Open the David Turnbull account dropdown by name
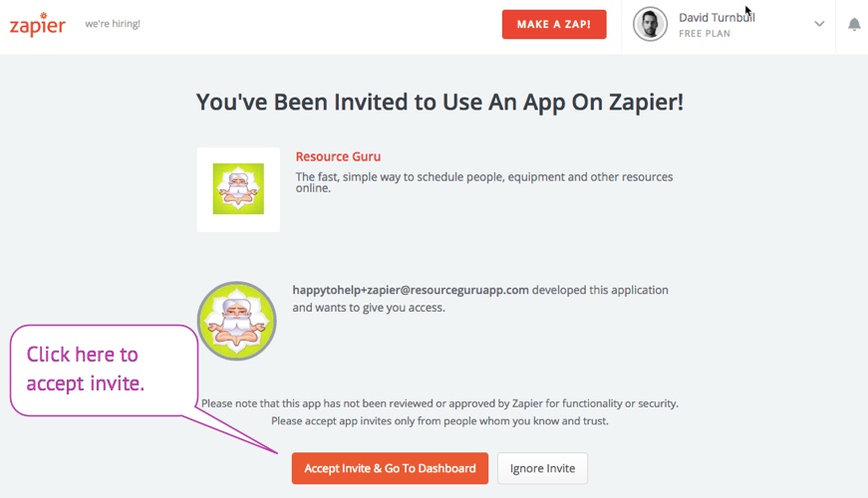The width and height of the screenshot is (868, 498). (x=717, y=17)
